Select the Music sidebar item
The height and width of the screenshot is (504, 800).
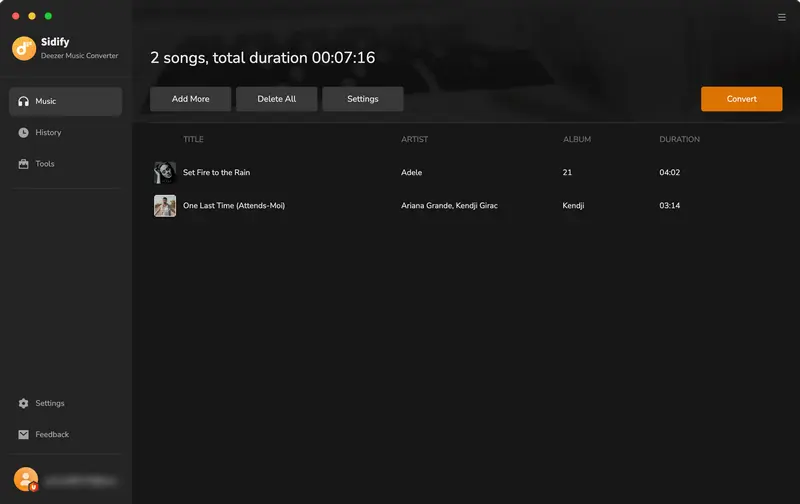(x=65, y=101)
